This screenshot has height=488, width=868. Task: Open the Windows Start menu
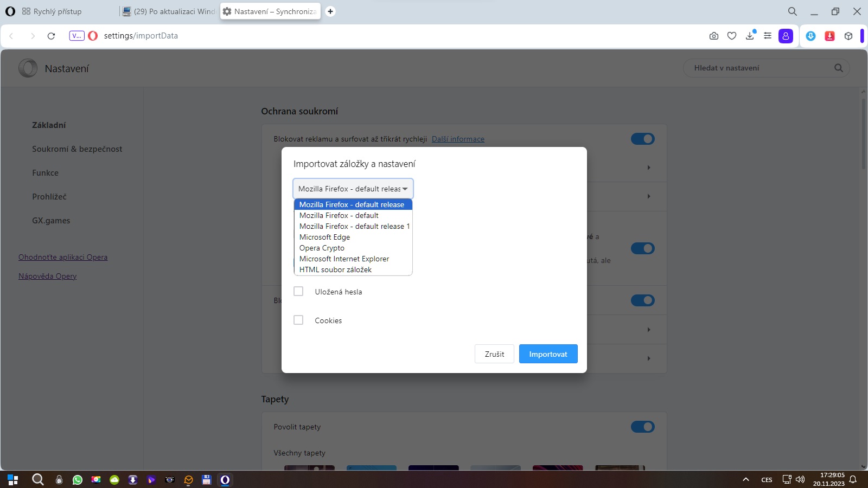[13, 479]
